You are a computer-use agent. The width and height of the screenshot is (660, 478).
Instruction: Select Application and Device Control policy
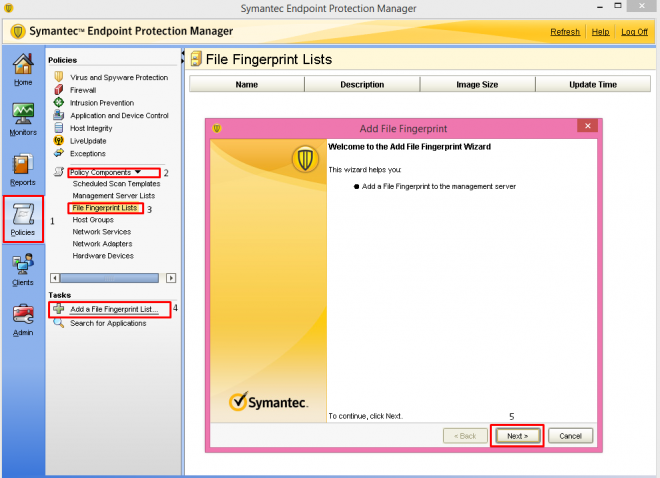click(x=119, y=115)
